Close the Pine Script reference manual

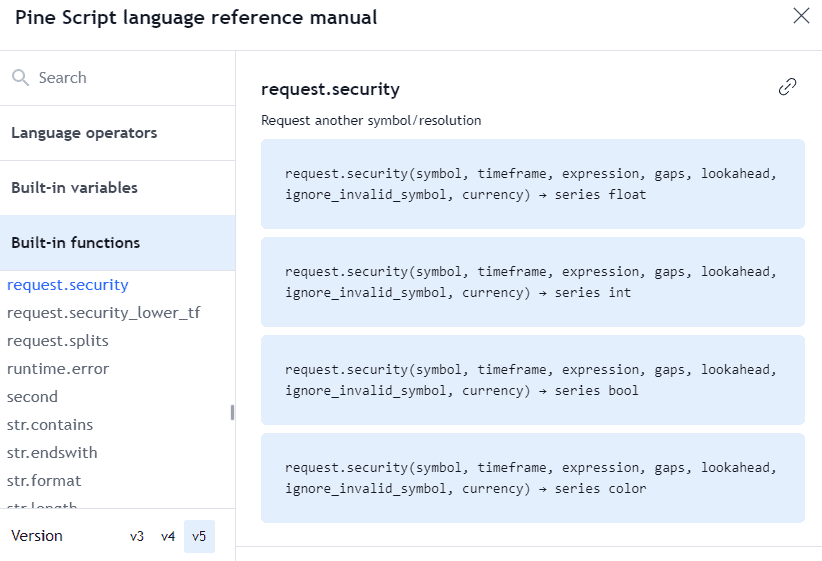(801, 16)
